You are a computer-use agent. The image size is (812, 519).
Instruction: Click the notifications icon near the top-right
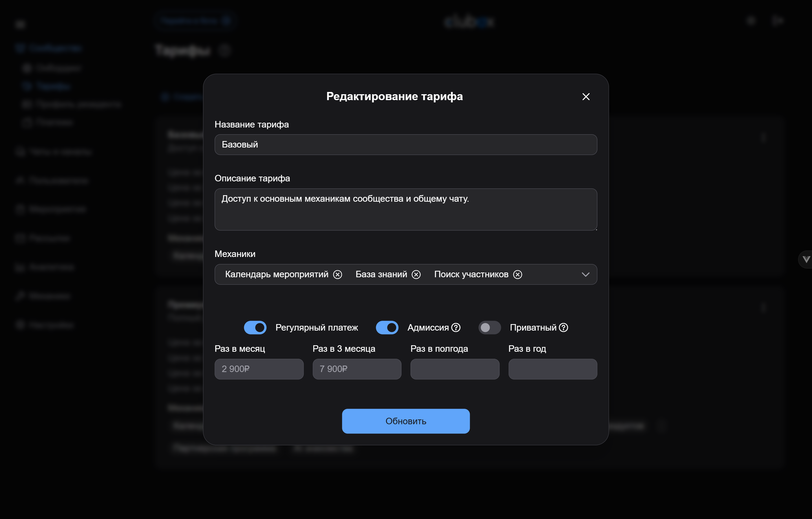click(x=751, y=21)
